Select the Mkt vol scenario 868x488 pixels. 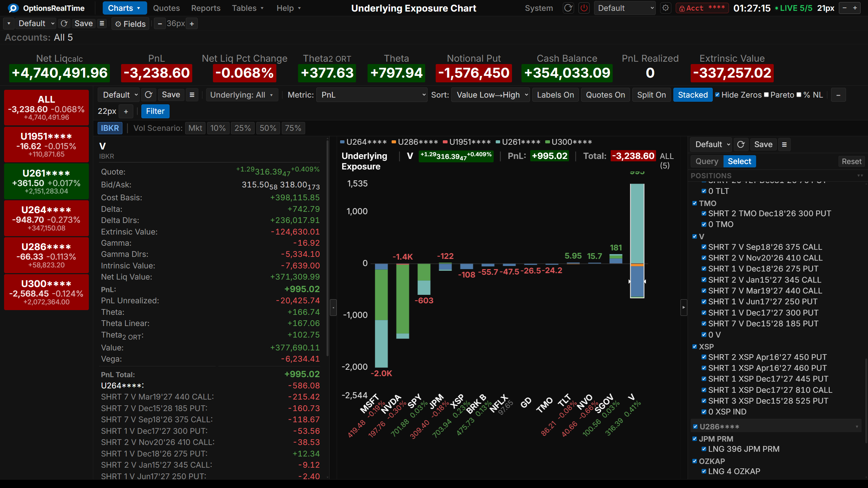click(195, 128)
